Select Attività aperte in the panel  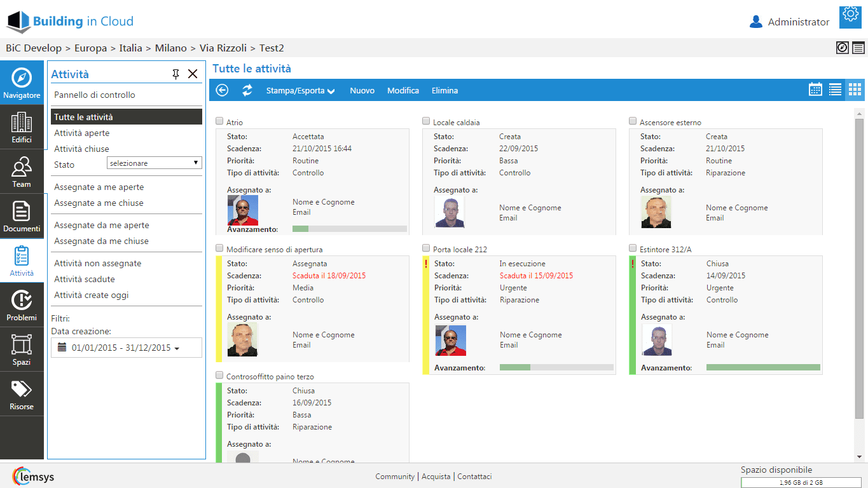(x=82, y=133)
